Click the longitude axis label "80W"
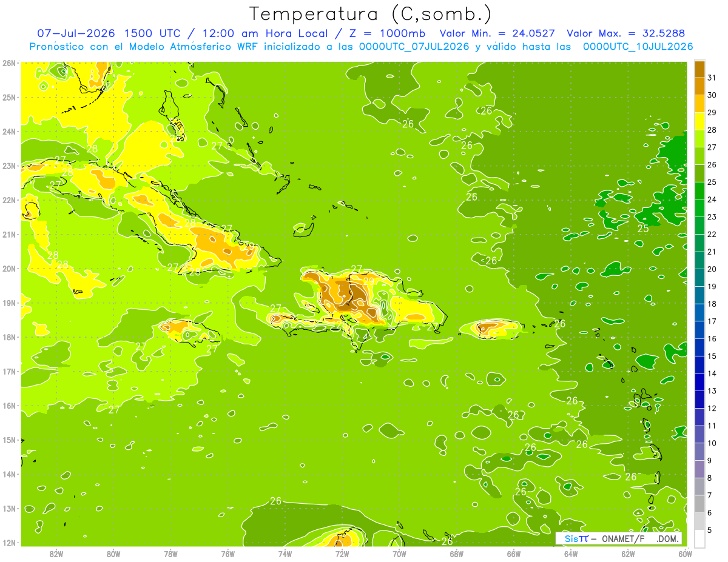The image size is (728, 562). tap(113, 553)
